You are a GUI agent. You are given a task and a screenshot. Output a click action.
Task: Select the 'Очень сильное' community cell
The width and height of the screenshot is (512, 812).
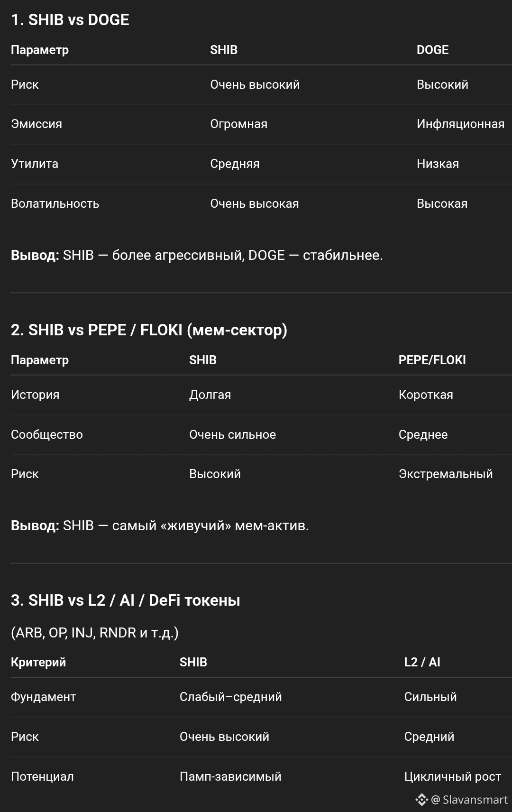coord(232,434)
